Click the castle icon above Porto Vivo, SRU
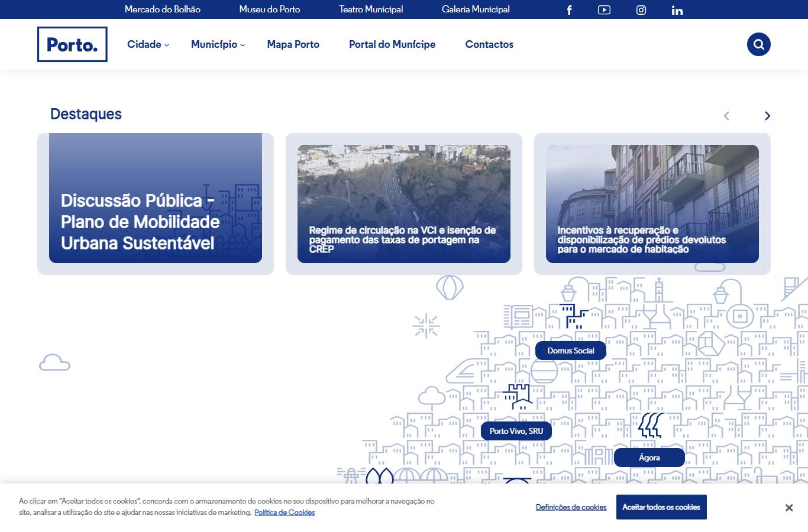The width and height of the screenshot is (808, 532). coord(518,397)
